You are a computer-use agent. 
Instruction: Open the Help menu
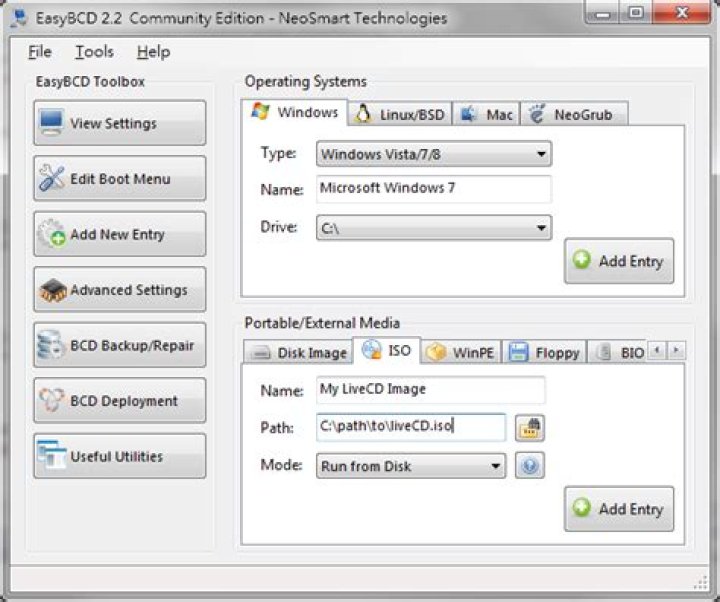point(153,51)
